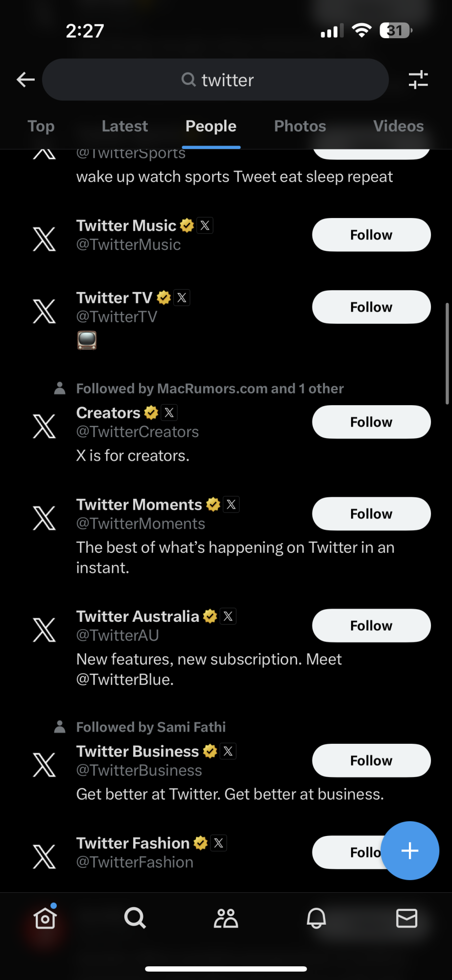Follow the Creators account
Image resolution: width=452 pixels, height=980 pixels.
[371, 422]
